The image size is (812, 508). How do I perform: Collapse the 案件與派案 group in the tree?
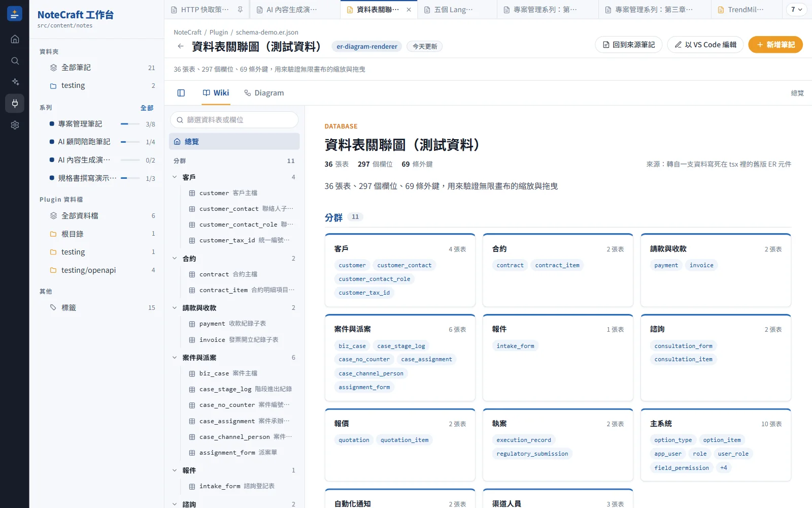tap(175, 358)
